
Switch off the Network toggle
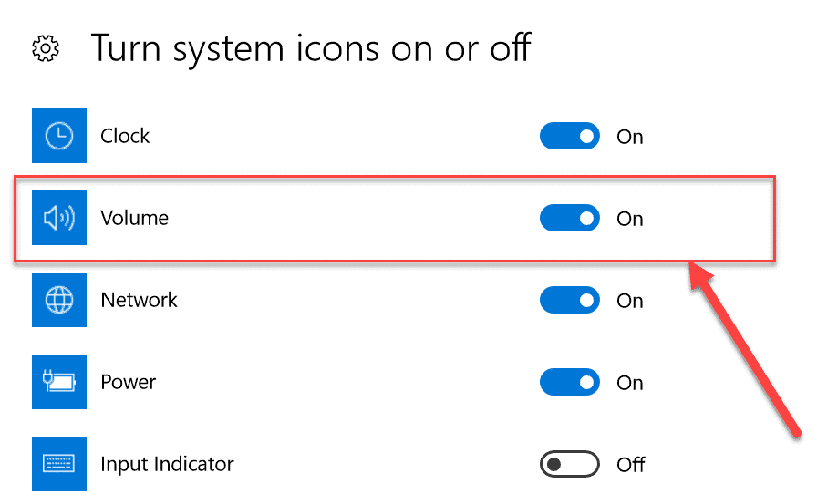(x=570, y=301)
